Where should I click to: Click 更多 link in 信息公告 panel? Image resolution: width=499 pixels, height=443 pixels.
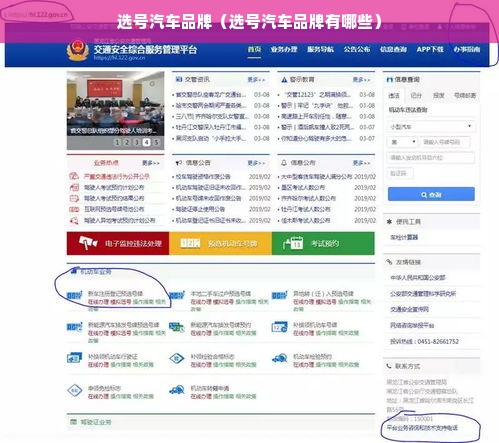[x=256, y=163]
